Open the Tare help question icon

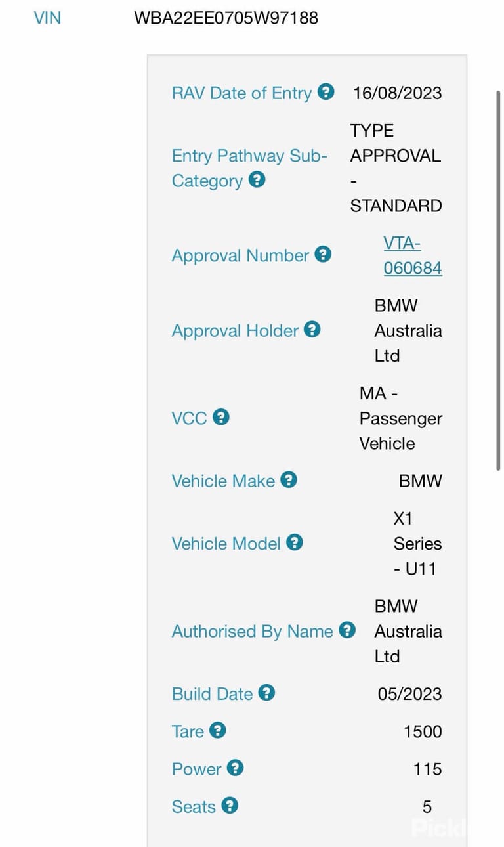tap(218, 730)
